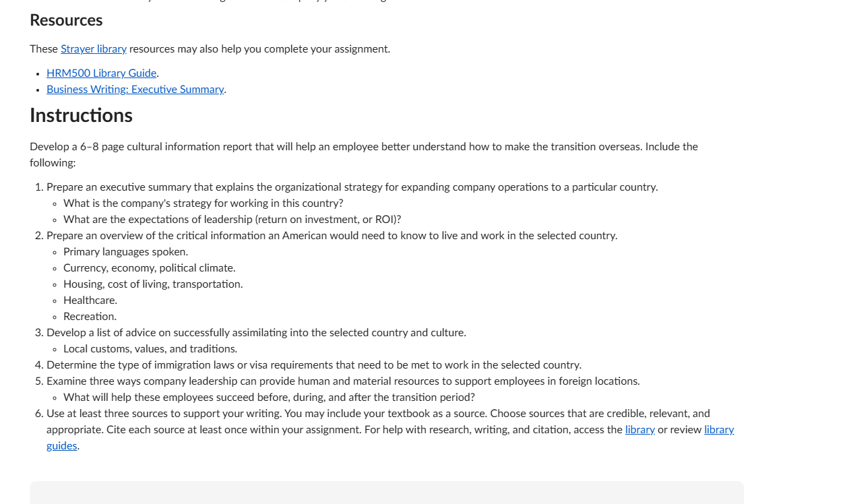Open the Strayer library link

pyautogui.click(x=94, y=49)
